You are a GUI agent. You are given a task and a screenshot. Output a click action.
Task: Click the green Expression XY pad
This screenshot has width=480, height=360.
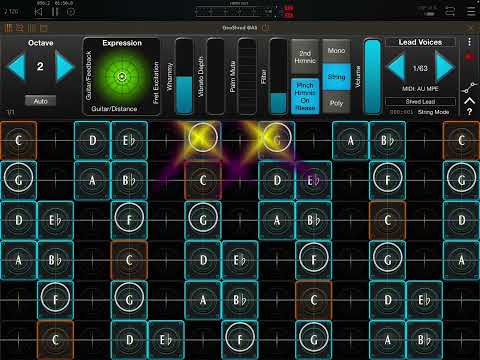[x=122, y=77]
